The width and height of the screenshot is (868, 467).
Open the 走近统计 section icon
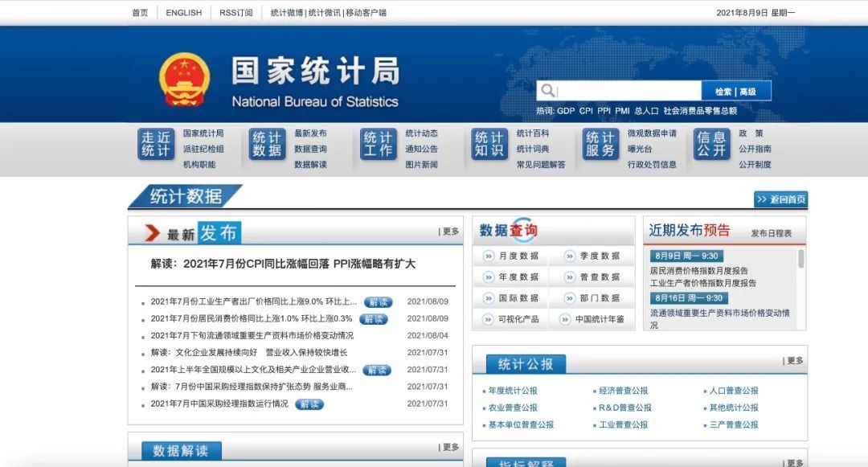155,145
